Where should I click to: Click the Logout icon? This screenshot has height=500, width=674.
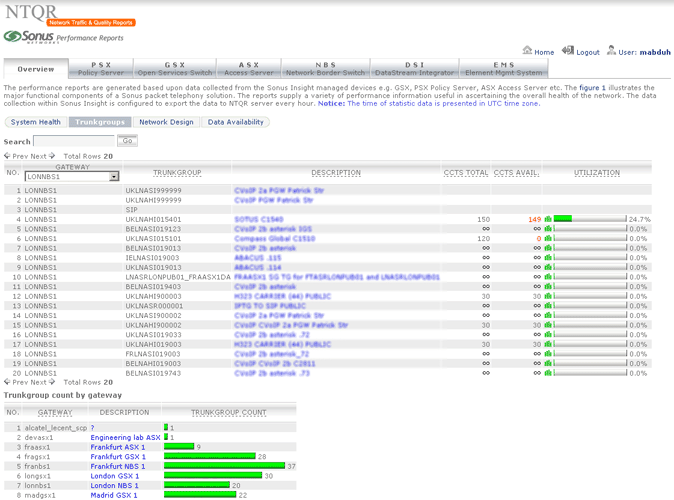568,51
